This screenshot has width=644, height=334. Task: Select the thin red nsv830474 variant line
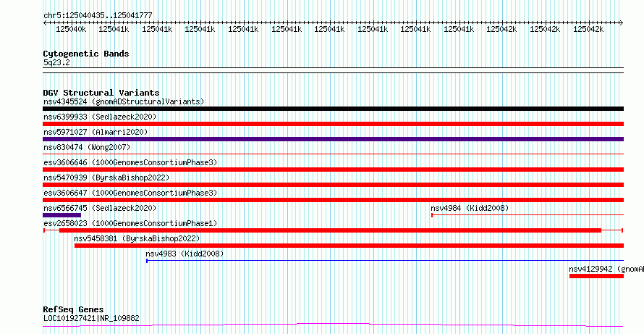point(333,154)
